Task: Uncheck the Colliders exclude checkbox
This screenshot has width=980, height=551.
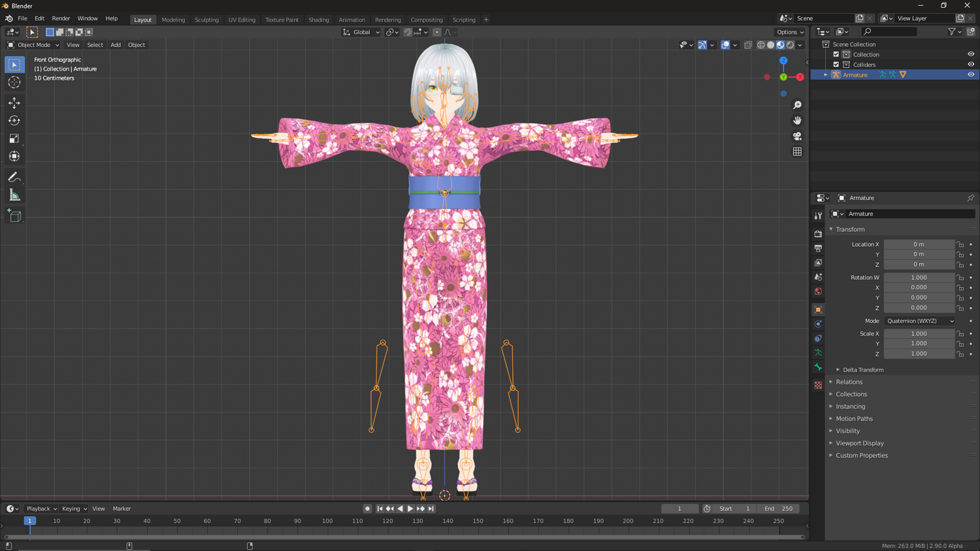Action: (836, 65)
